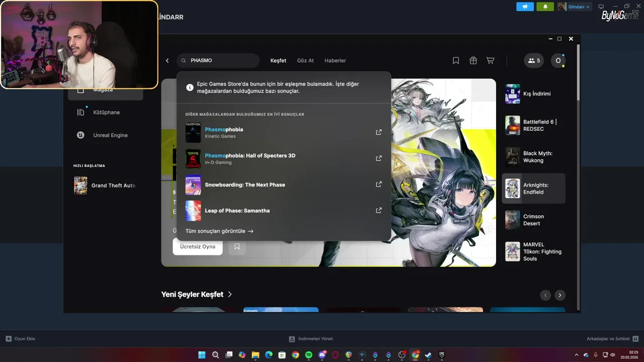Click the Ücretsiz Oyna button

coord(198,246)
